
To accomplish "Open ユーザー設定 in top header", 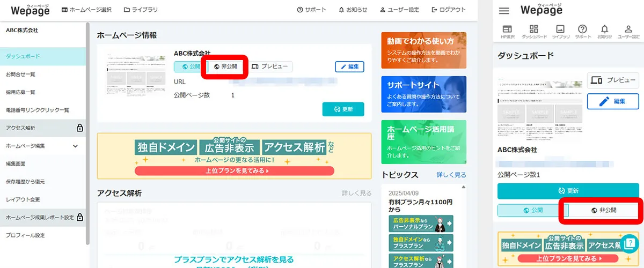I will click(399, 10).
